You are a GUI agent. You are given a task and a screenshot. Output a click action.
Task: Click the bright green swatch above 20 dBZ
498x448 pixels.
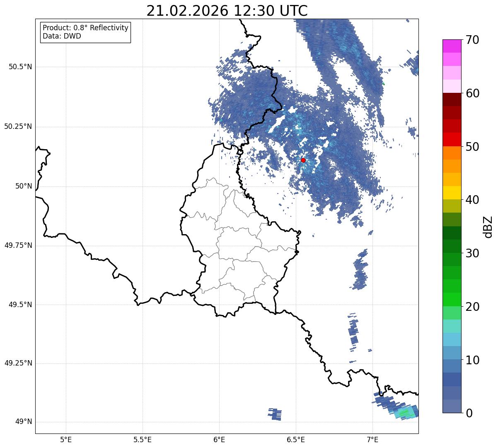[452, 299]
